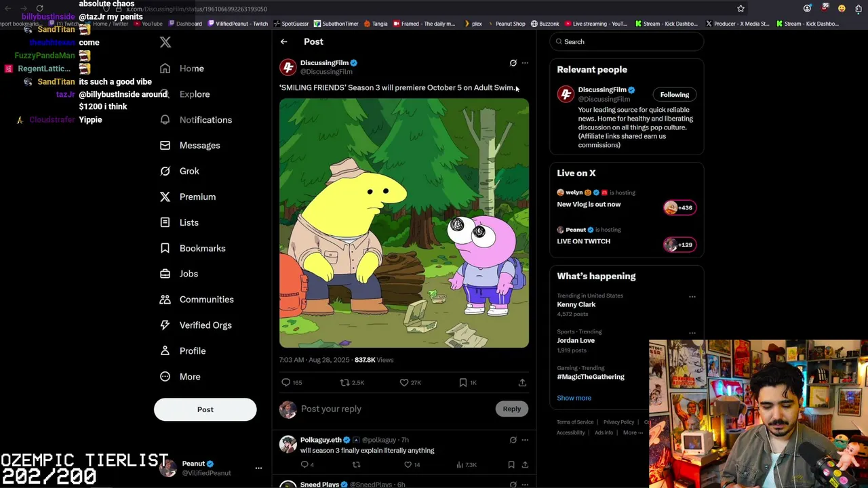868x488 pixels.
Task: Open more options on Polkaguy.eth's reply
Action: 525,440
